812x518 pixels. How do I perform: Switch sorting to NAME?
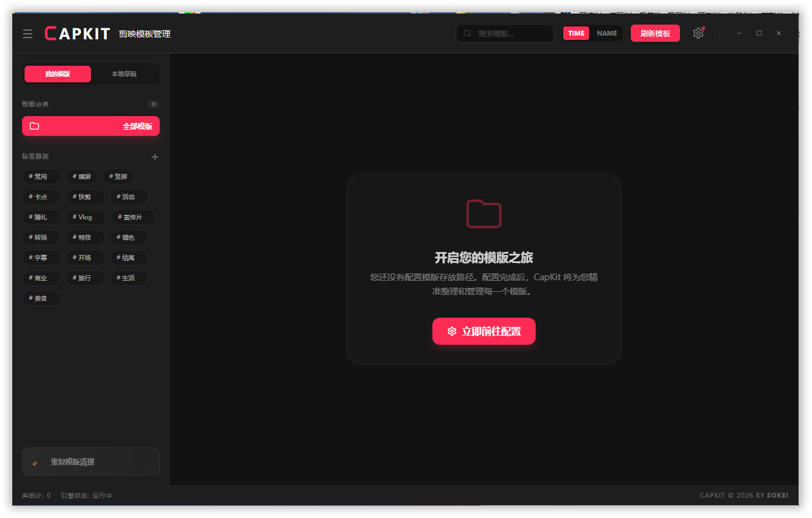[x=607, y=33]
